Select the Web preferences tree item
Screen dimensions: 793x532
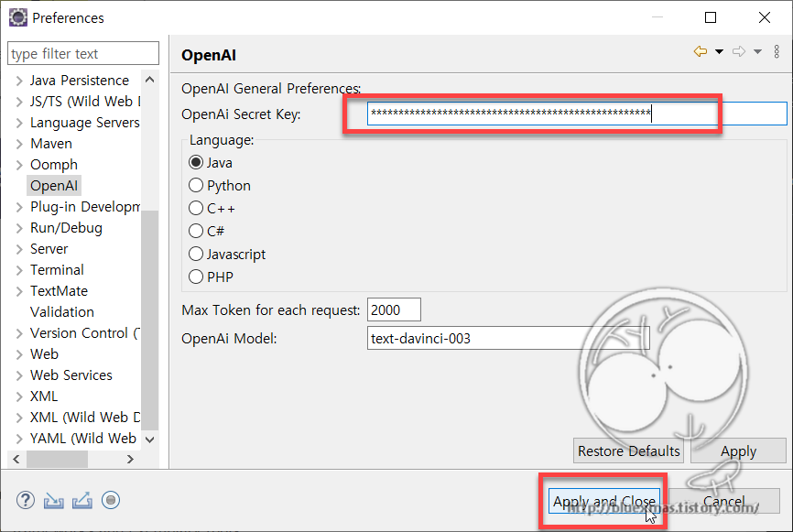pyautogui.click(x=44, y=354)
